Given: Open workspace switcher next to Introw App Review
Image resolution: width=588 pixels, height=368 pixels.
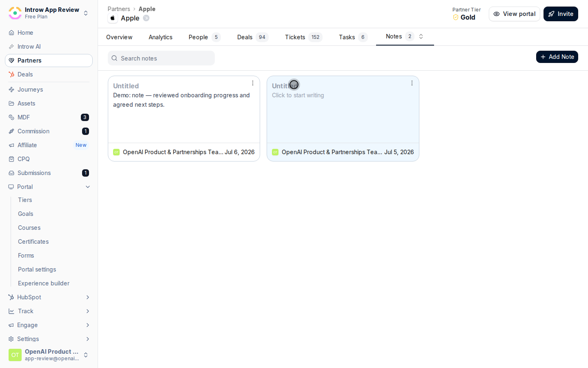Looking at the screenshot, I should 86,13.
